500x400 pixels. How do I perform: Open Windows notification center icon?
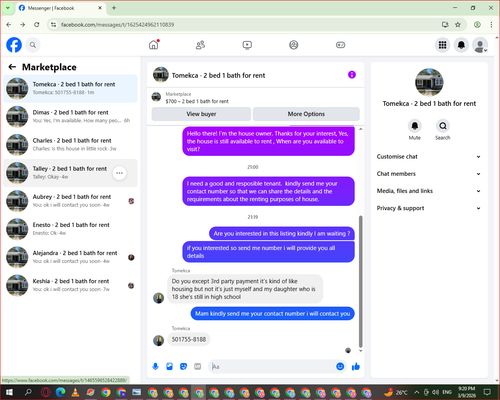point(487,392)
